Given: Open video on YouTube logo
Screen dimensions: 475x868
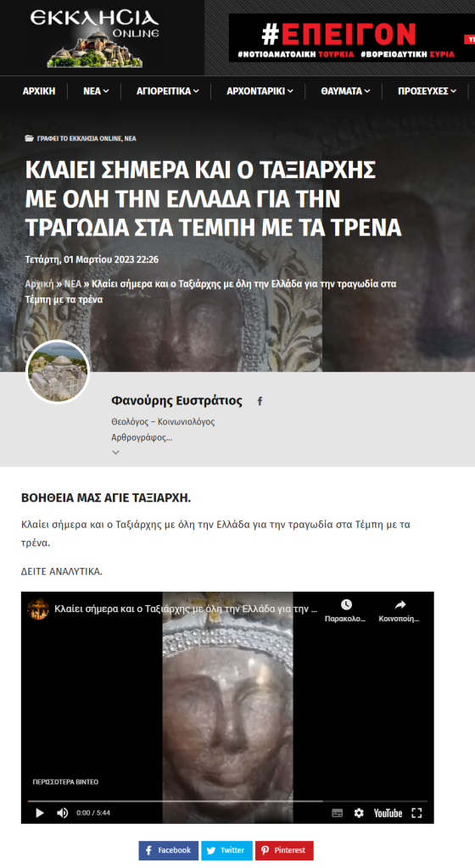Looking at the screenshot, I should coord(388,813).
